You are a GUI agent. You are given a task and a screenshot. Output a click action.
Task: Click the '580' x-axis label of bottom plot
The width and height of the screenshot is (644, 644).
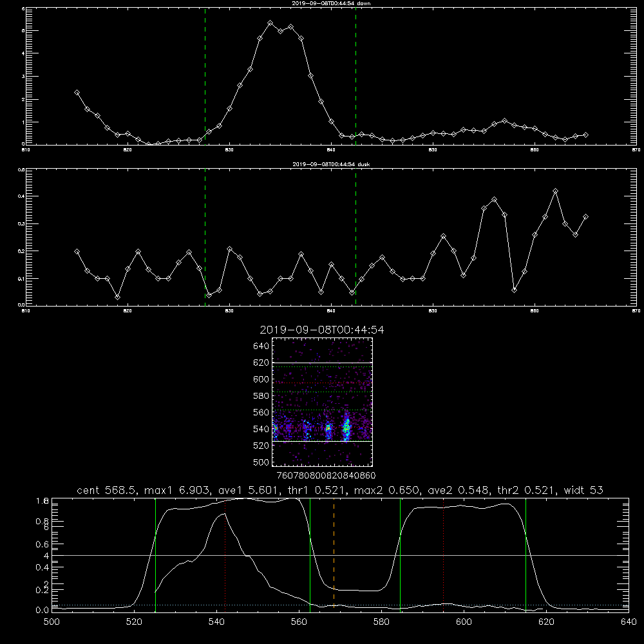[x=381, y=622]
